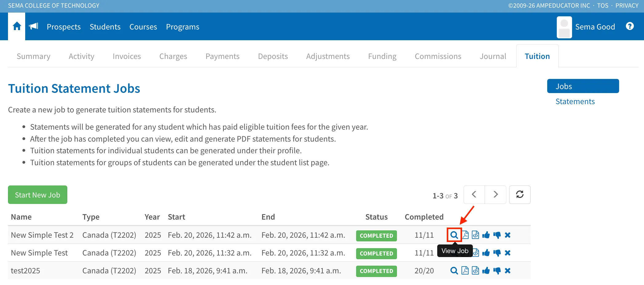Viewport: 644px width, 285px height.
Task: Export XML code file for New Simple Test 2
Action: click(475, 235)
